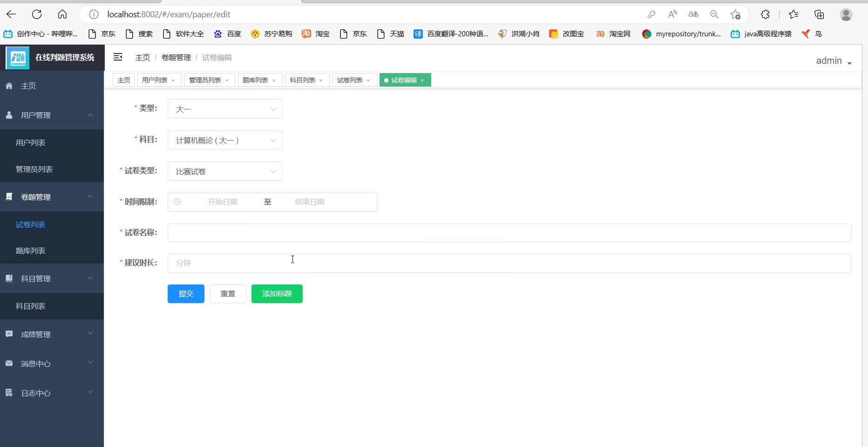Viewport: 868px width, 447px height.
Task: Submit the form with 提交 button
Action: pyautogui.click(x=186, y=294)
